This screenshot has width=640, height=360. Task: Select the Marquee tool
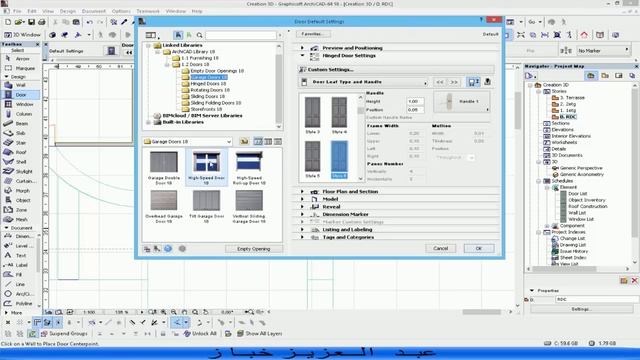(20, 68)
